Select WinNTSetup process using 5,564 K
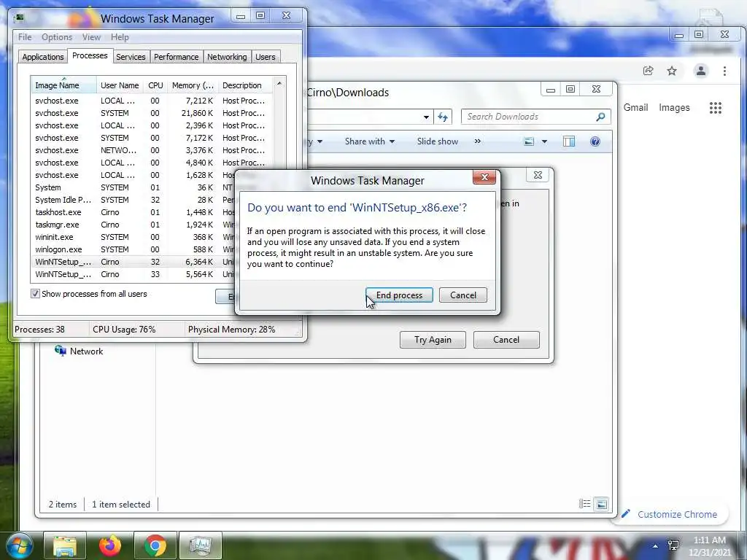This screenshot has height=560, width=747. (x=134, y=274)
